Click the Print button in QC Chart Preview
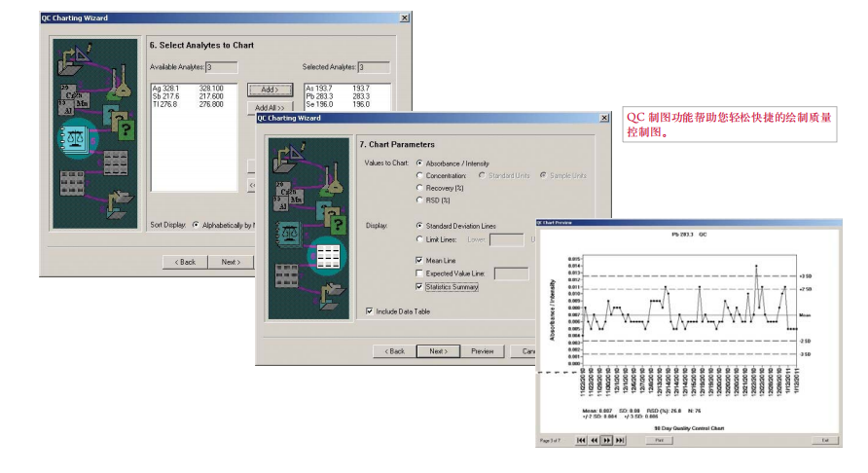Viewport: 868px width, 473px height. coord(660,440)
